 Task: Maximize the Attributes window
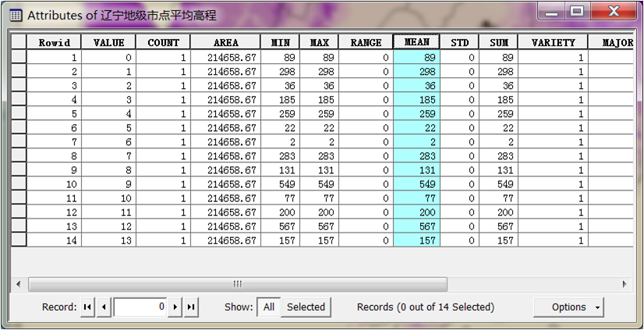click(577, 12)
